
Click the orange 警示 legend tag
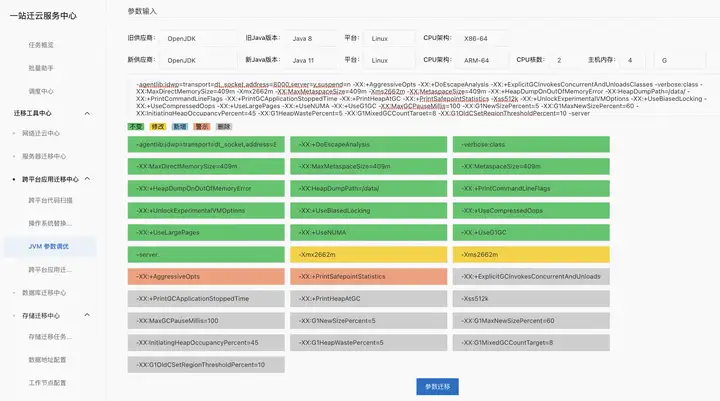tap(202, 127)
